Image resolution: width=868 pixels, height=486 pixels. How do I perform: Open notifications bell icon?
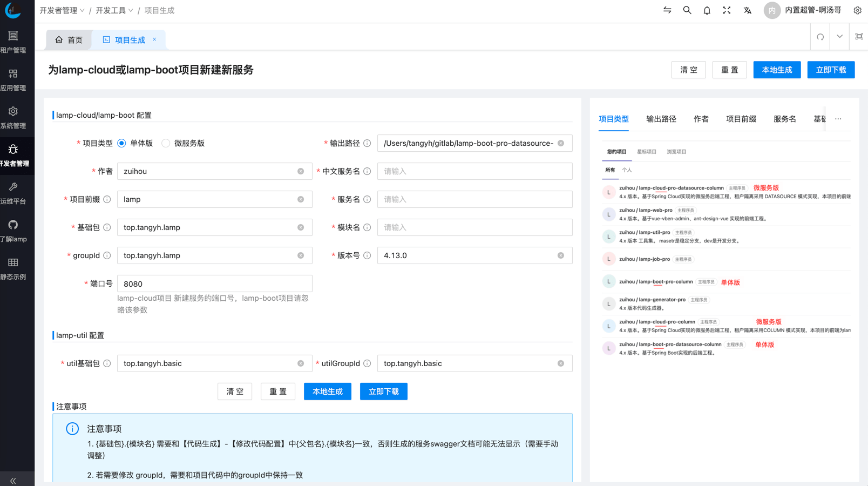tap(707, 10)
